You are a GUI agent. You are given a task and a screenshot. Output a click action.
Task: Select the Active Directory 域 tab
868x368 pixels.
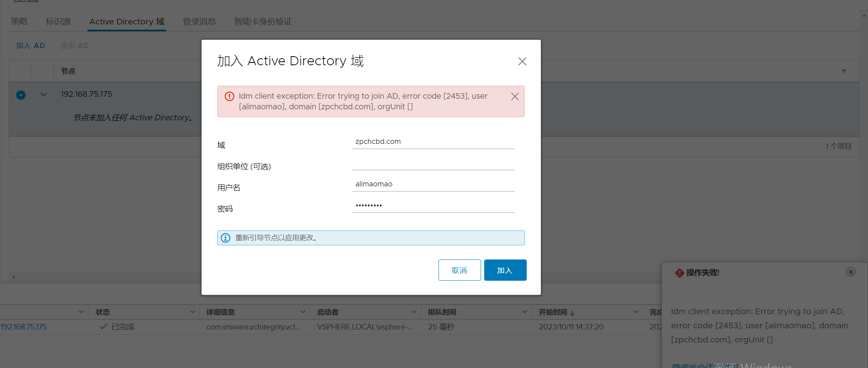pos(127,21)
